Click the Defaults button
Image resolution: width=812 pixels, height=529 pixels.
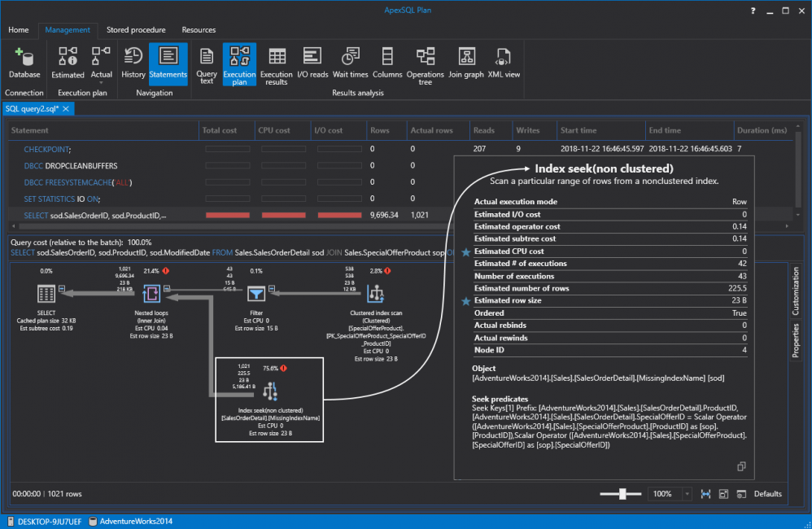click(767, 494)
